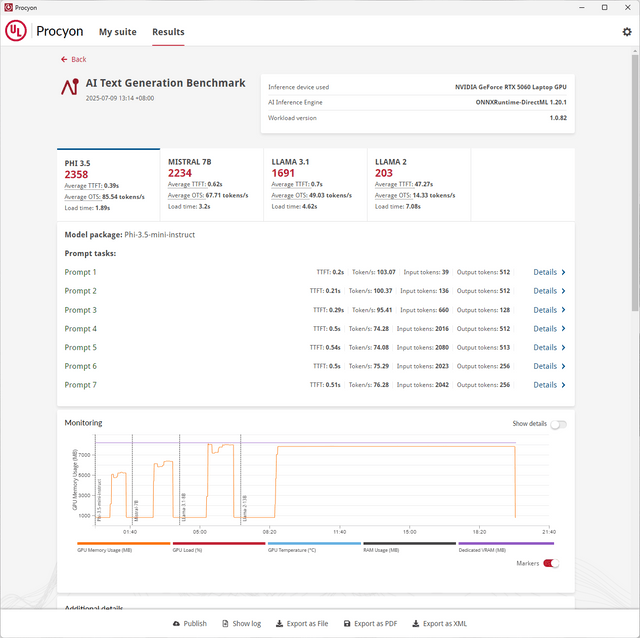
Task: Select the LLAMA 3.1 score tab
Action: 315,185
